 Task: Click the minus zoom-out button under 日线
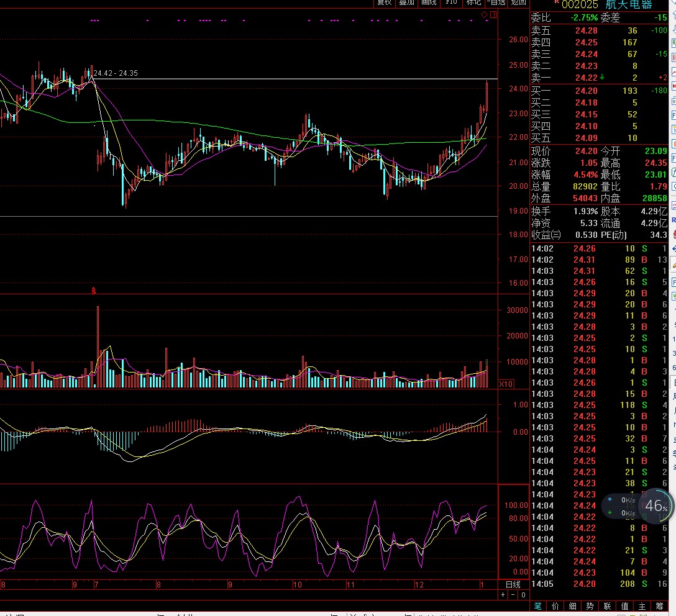[513, 595]
